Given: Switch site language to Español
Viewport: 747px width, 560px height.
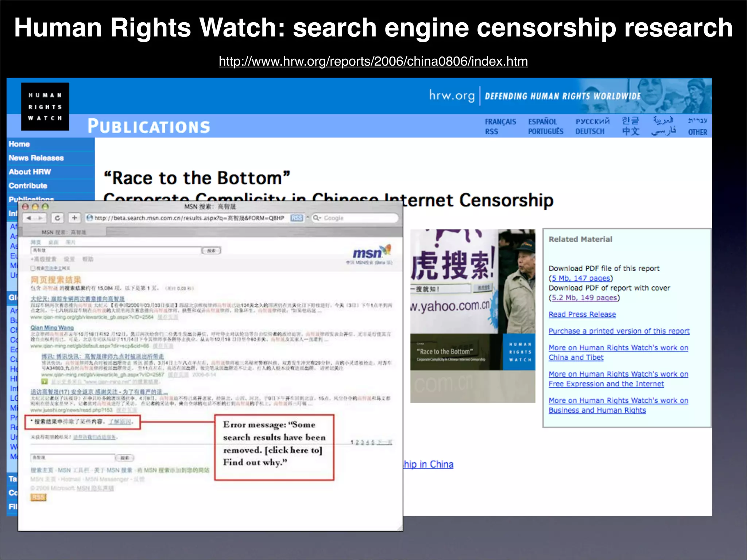Looking at the screenshot, I should (542, 122).
